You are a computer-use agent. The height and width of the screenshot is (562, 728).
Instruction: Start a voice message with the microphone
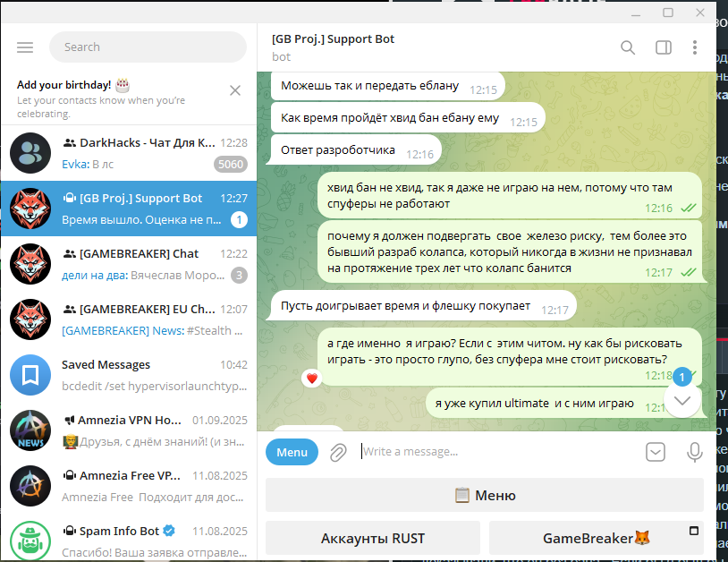(x=695, y=452)
